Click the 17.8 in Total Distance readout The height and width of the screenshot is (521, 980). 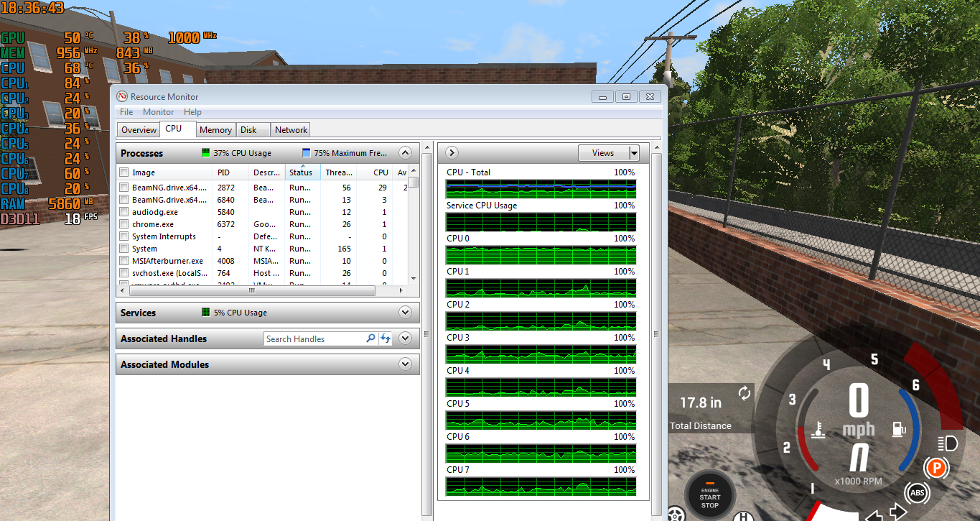point(701,403)
